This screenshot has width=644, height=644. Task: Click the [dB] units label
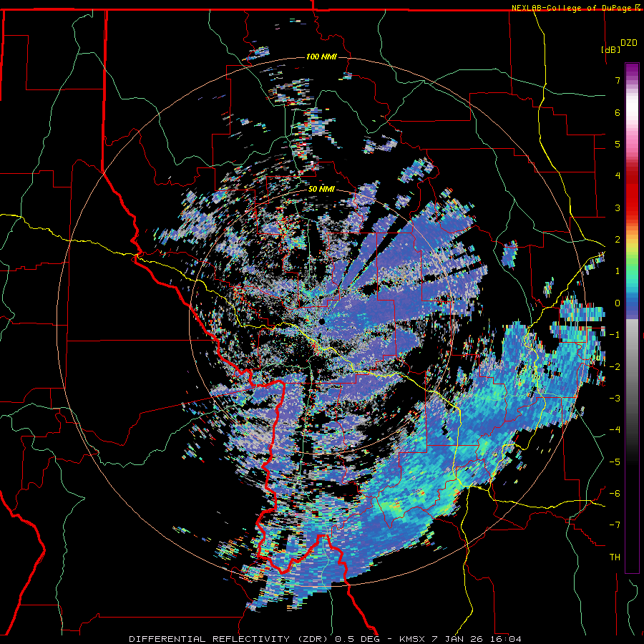pyautogui.click(x=610, y=49)
